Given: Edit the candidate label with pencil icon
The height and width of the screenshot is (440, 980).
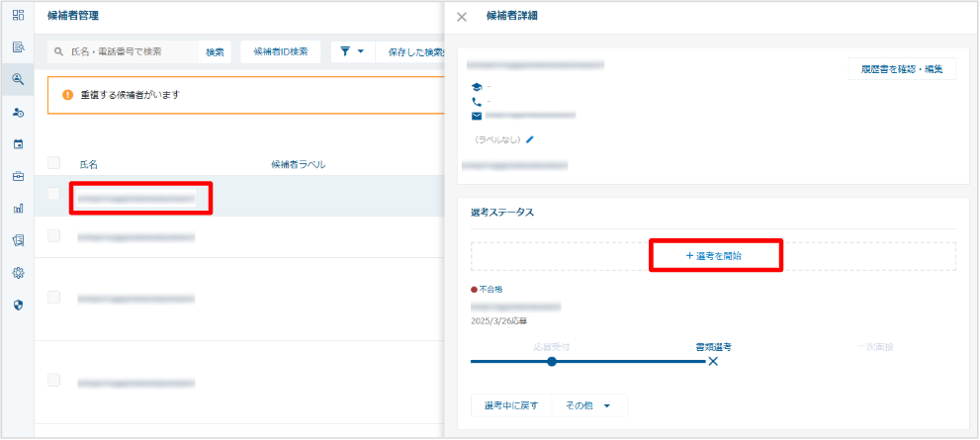Looking at the screenshot, I should (530, 139).
